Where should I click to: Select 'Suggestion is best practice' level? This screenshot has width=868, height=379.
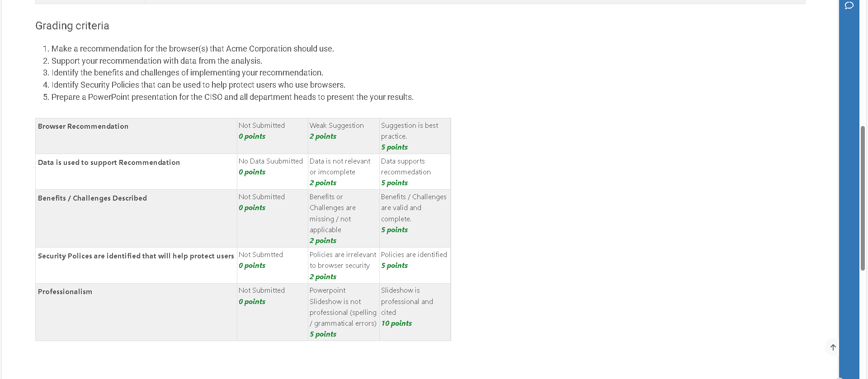(x=415, y=136)
